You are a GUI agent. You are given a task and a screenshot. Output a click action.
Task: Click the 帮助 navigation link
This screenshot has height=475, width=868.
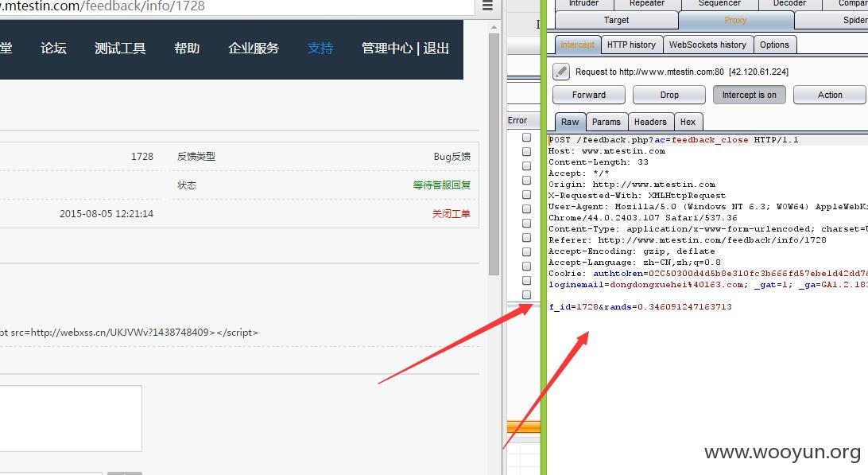[187, 49]
